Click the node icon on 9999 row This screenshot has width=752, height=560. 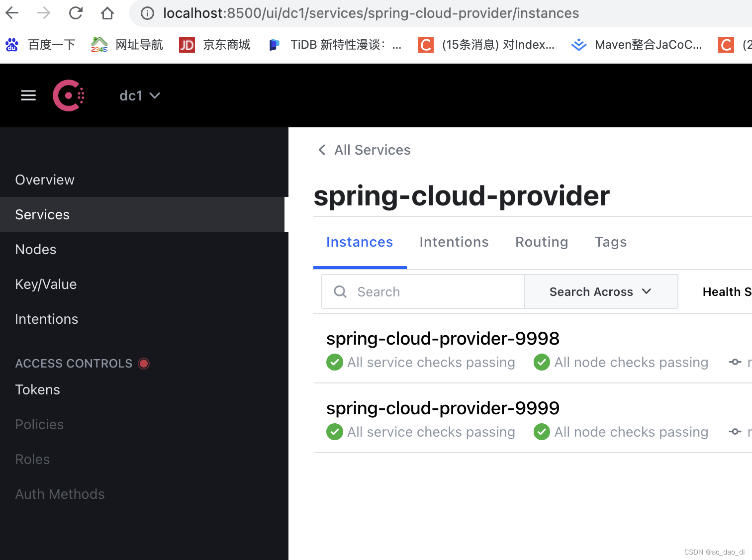[735, 432]
